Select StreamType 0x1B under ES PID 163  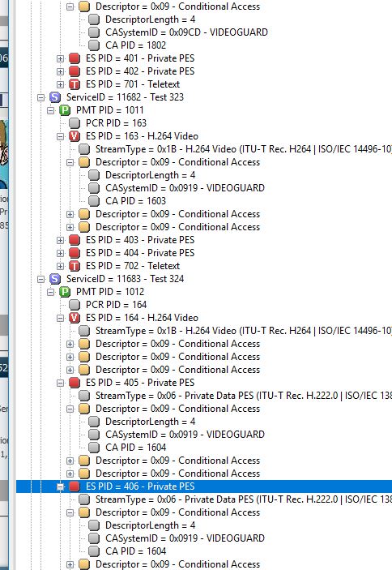coord(244,149)
